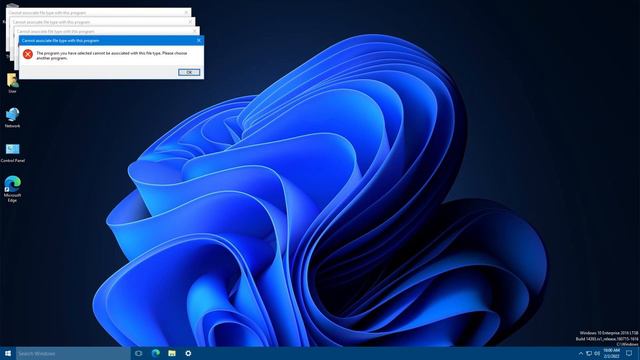
Task: Open the volume tray icon
Action: click(597, 353)
